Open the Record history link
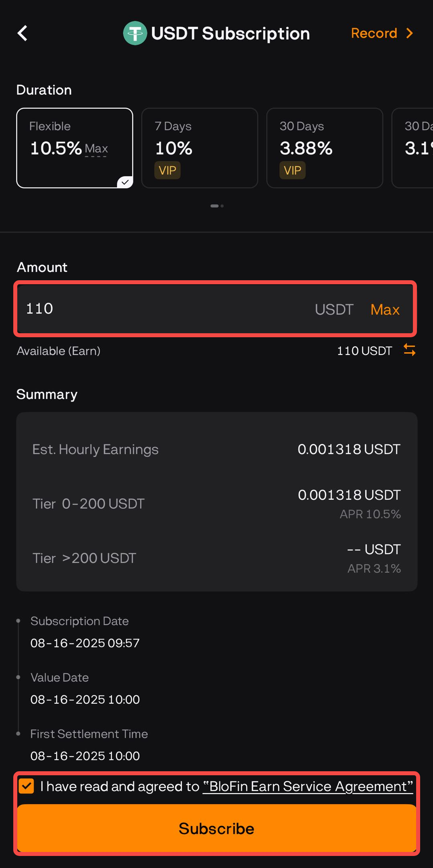This screenshot has height=868, width=433. point(374,33)
